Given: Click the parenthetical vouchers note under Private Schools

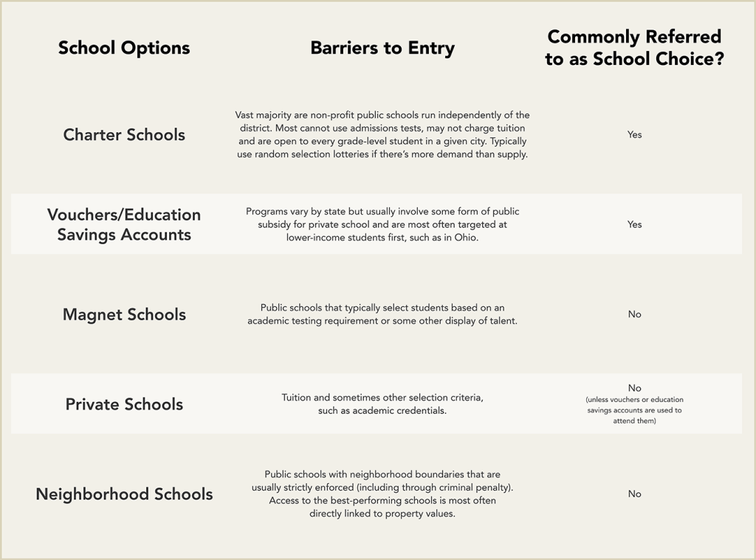Looking at the screenshot, I should pyautogui.click(x=634, y=410).
